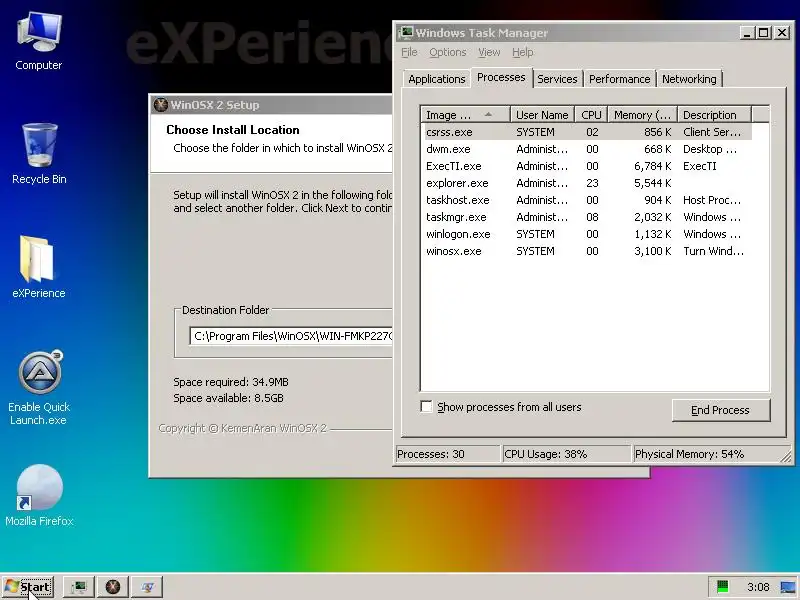Select the Recycle Bin icon

pyautogui.click(x=39, y=154)
